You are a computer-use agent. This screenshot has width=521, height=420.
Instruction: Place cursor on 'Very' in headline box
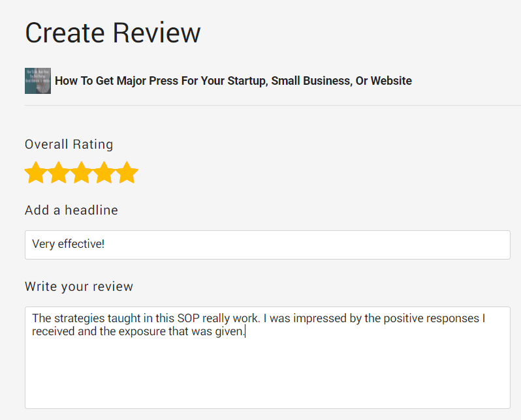[x=44, y=245]
